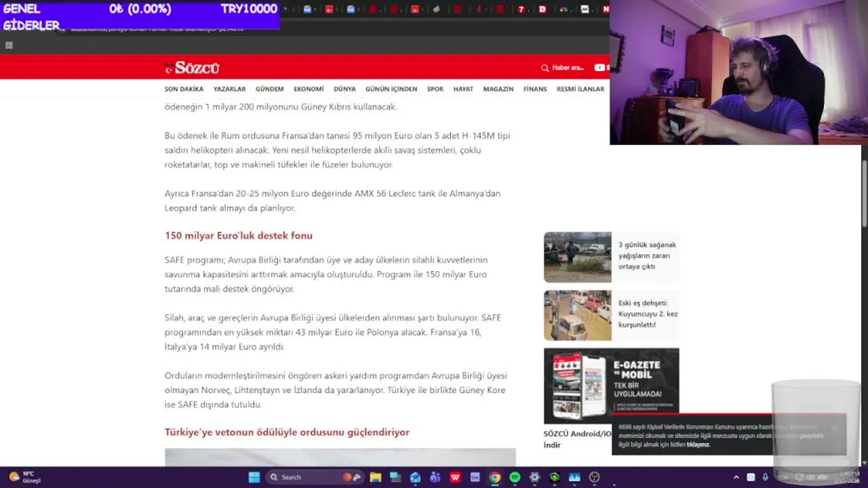Click the '150 milyar Euro'luk destek fonu' heading
868x488 pixels.
tap(239, 236)
